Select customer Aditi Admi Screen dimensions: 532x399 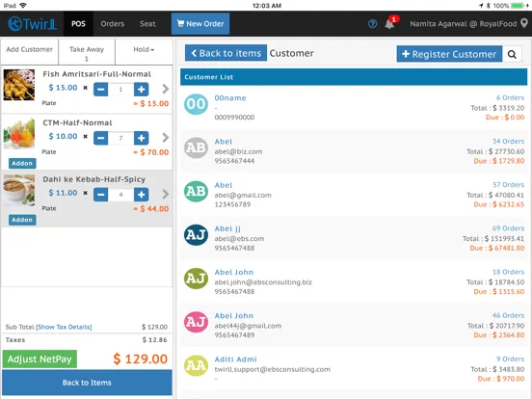354,369
